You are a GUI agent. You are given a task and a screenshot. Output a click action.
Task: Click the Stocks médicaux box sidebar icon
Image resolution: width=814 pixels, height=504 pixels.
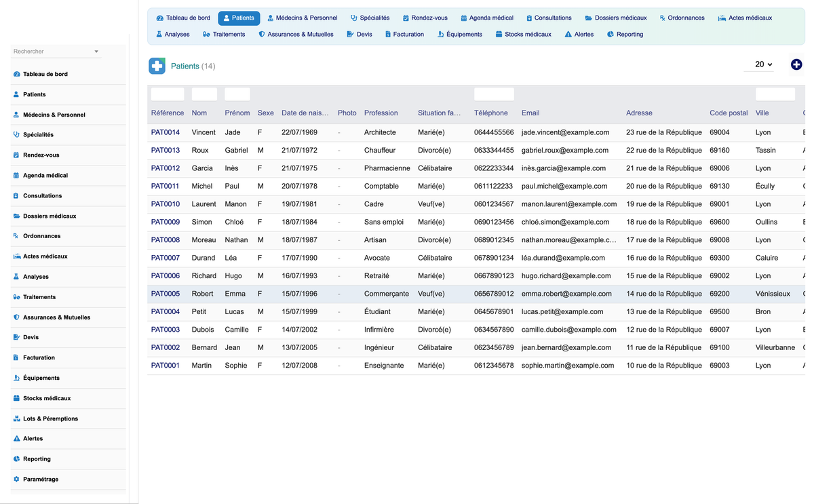[16, 398]
